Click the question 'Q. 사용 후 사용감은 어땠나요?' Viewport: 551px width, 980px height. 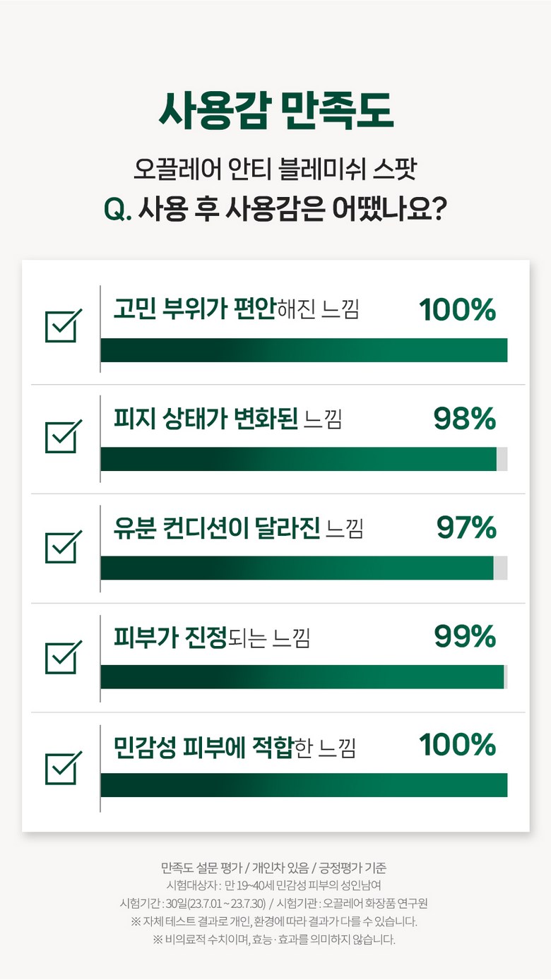[x=275, y=210]
